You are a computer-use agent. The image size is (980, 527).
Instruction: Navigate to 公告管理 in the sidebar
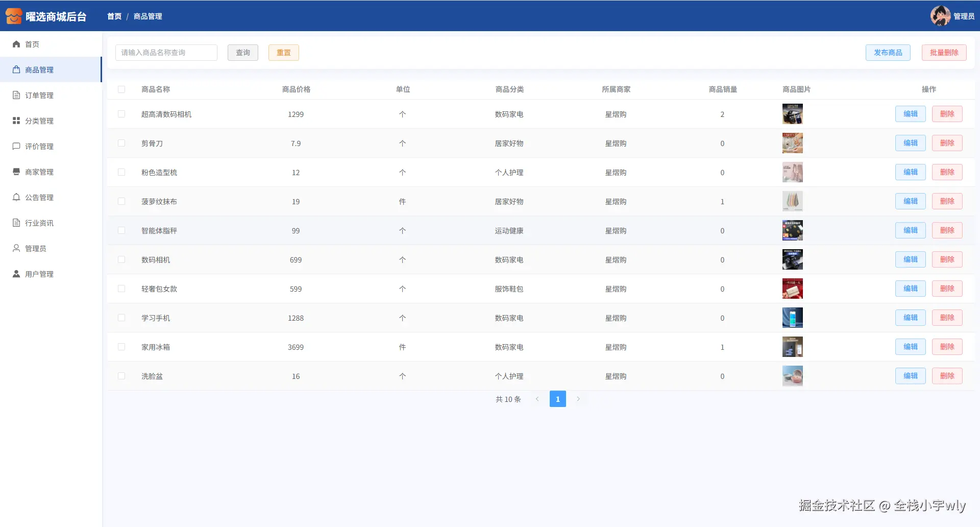click(x=51, y=198)
